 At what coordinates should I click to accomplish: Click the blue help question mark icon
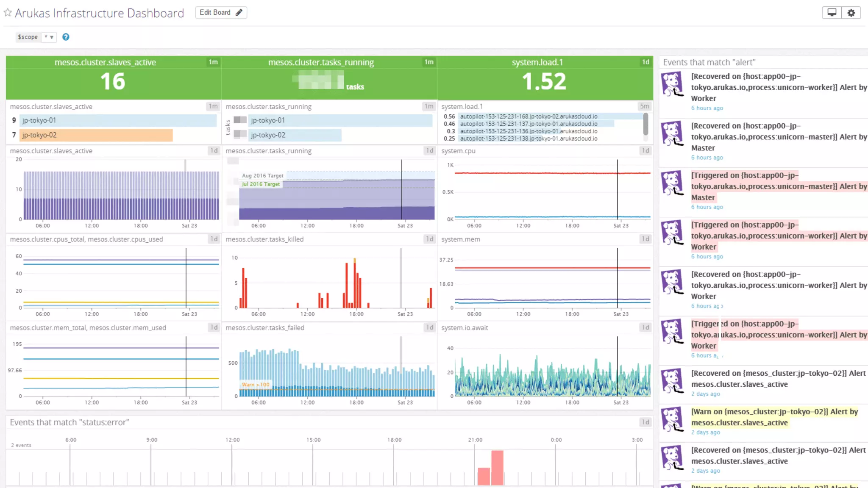point(66,37)
